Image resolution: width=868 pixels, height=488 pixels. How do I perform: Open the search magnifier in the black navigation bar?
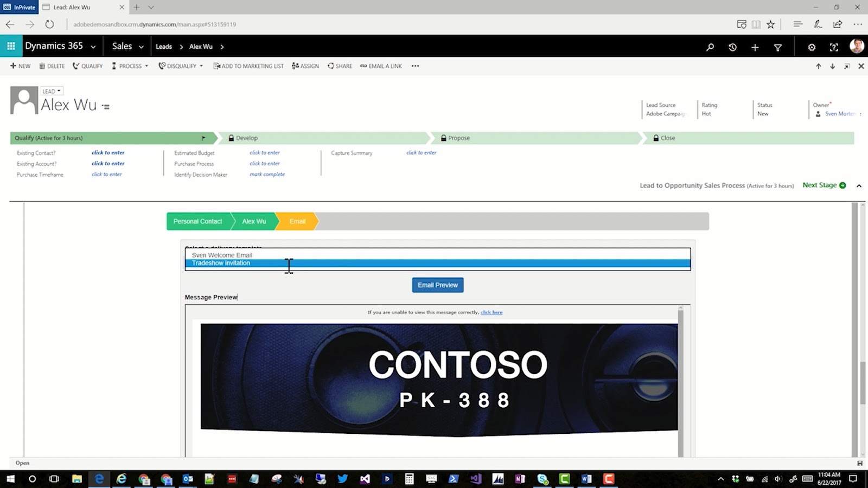pyautogui.click(x=710, y=47)
